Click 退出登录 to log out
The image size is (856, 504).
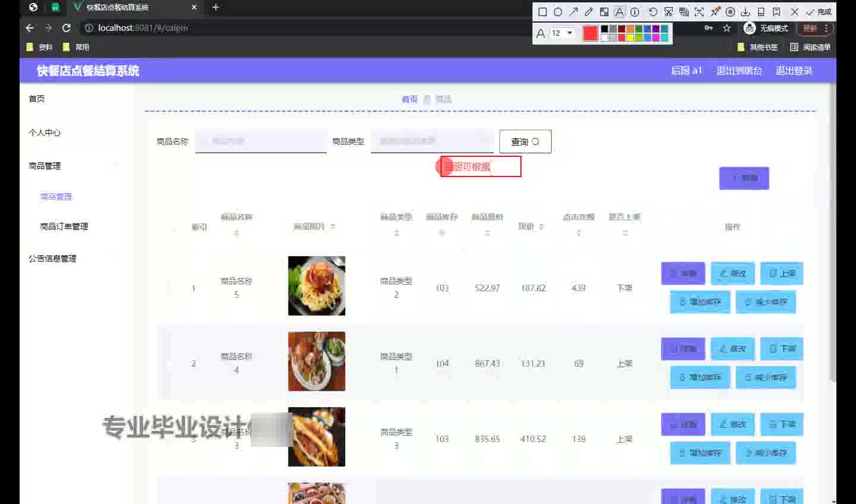tap(794, 71)
